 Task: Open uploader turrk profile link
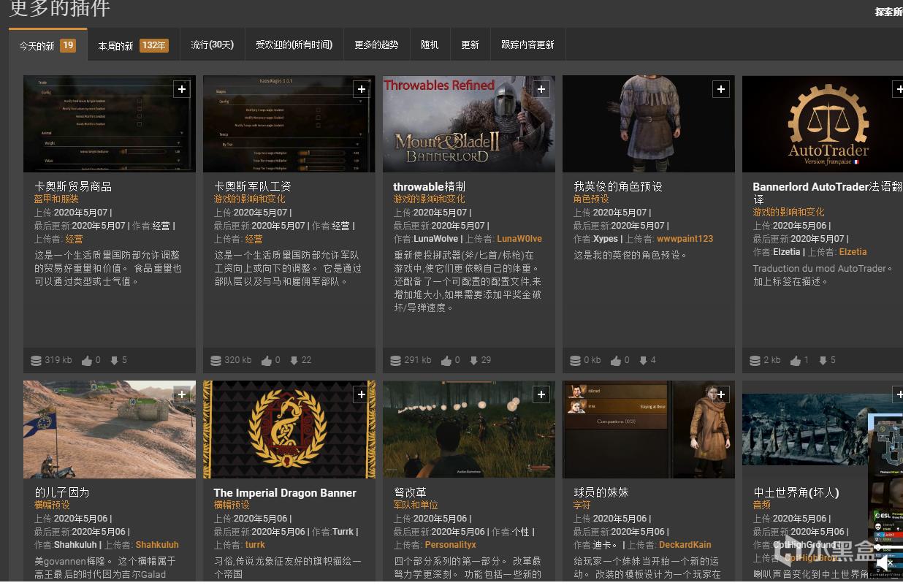(255, 545)
